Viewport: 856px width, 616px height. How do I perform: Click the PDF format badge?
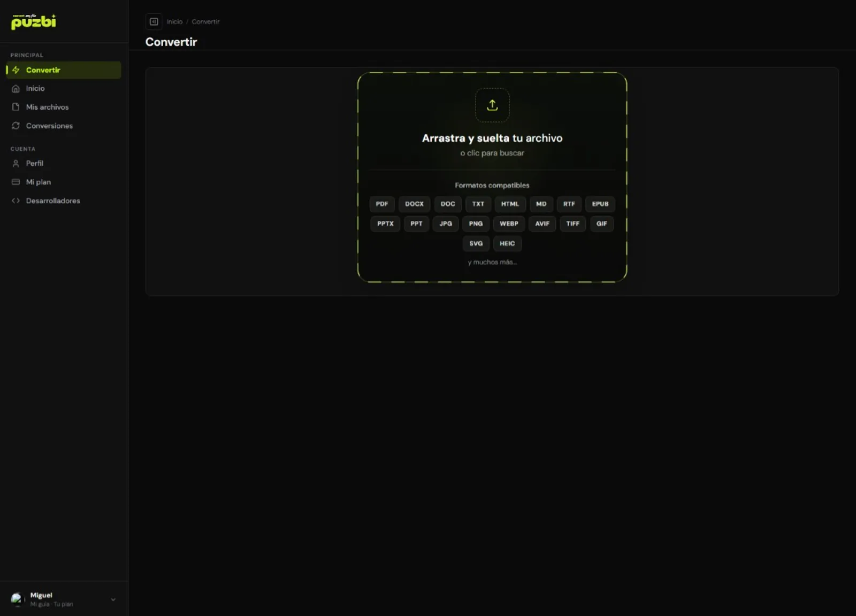382,204
